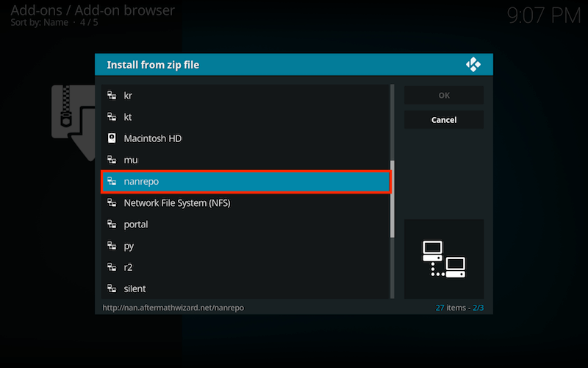Select the py source
The height and width of the screenshot is (368, 588).
(x=246, y=246)
